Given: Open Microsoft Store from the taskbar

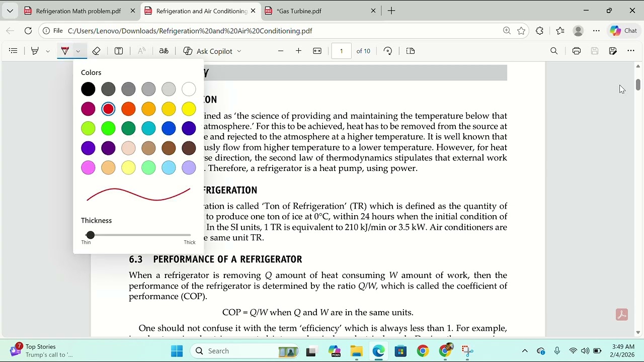Looking at the screenshot, I should (x=400, y=351).
